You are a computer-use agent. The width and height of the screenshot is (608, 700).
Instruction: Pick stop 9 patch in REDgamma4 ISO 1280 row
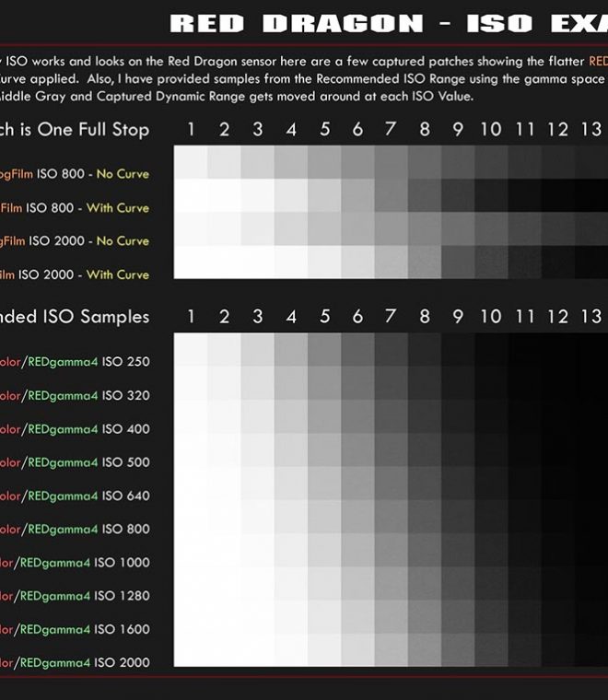[458, 583]
